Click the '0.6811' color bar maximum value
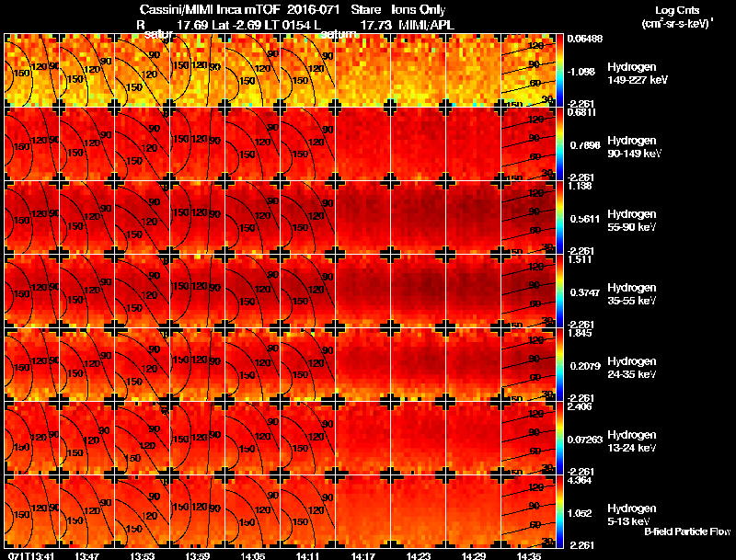736x560 pixels. [x=581, y=112]
